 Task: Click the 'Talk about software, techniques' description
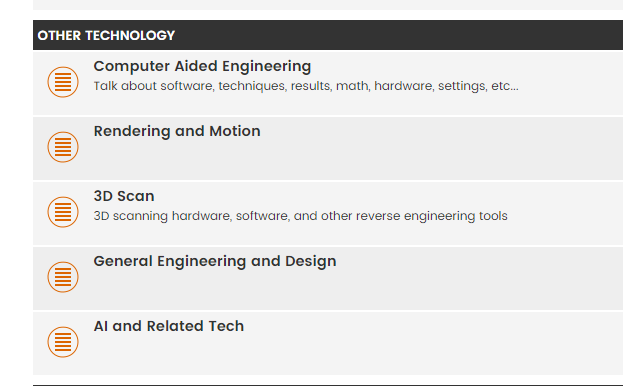pyautogui.click(x=306, y=86)
